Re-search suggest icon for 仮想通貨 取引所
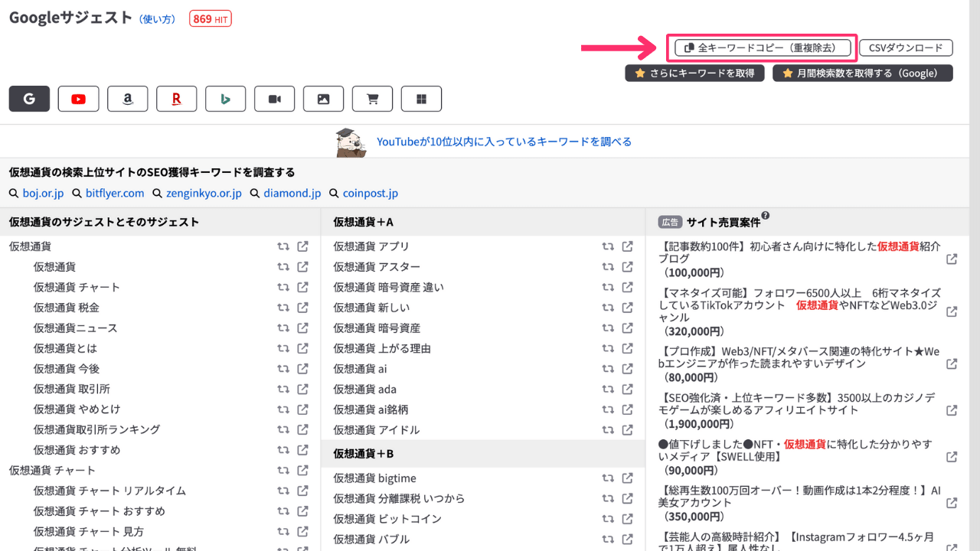The width and height of the screenshot is (980, 551). (x=283, y=389)
